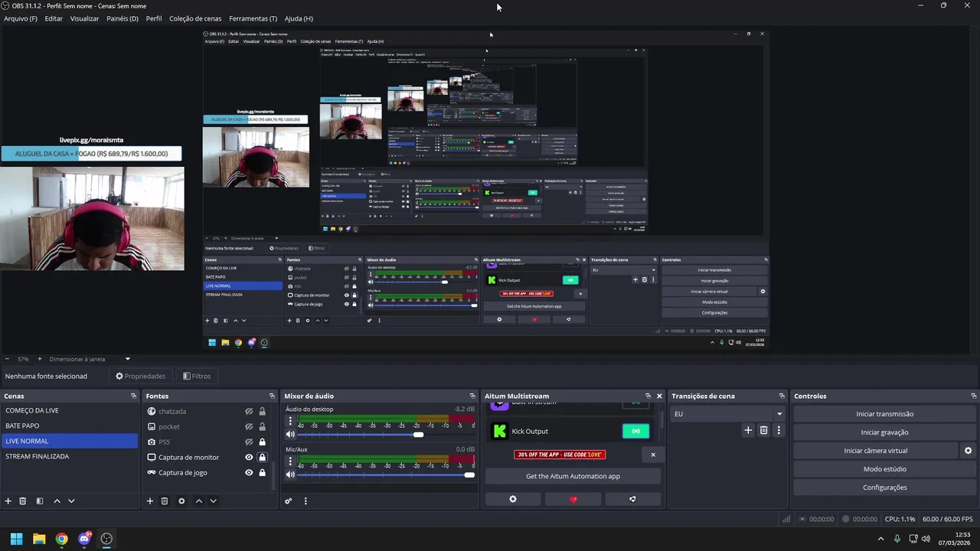The height and width of the screenshot is (551, 980).
Task: Undock the Cenas panel
Action: pos(133,396)
